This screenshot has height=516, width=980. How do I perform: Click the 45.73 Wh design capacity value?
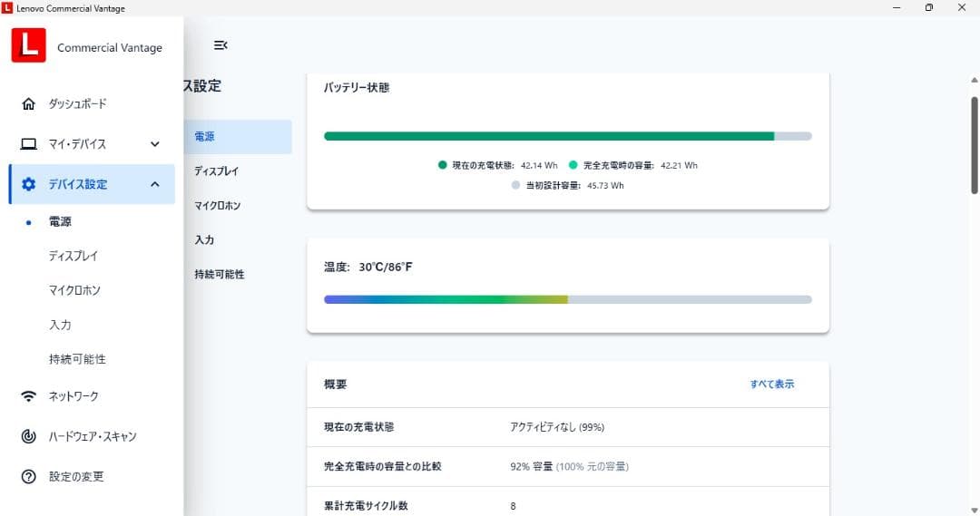tap(605, 186)
